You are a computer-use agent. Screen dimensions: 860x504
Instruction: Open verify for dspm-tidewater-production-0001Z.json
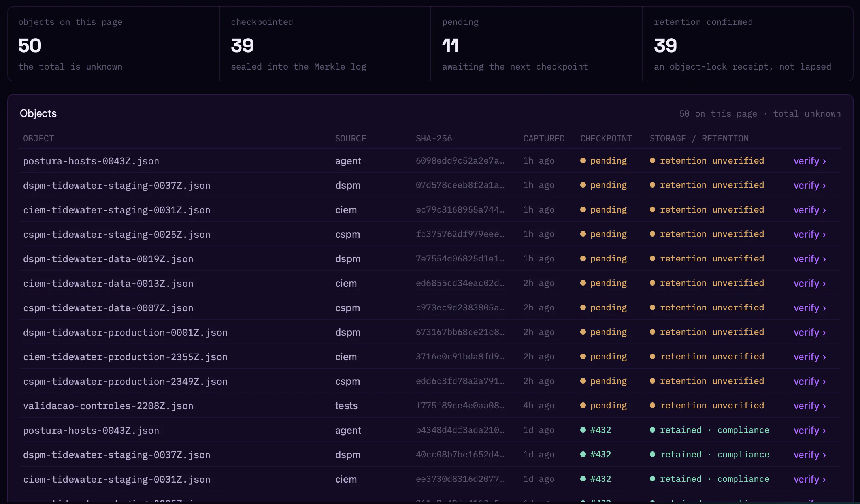tap(809, 332)
